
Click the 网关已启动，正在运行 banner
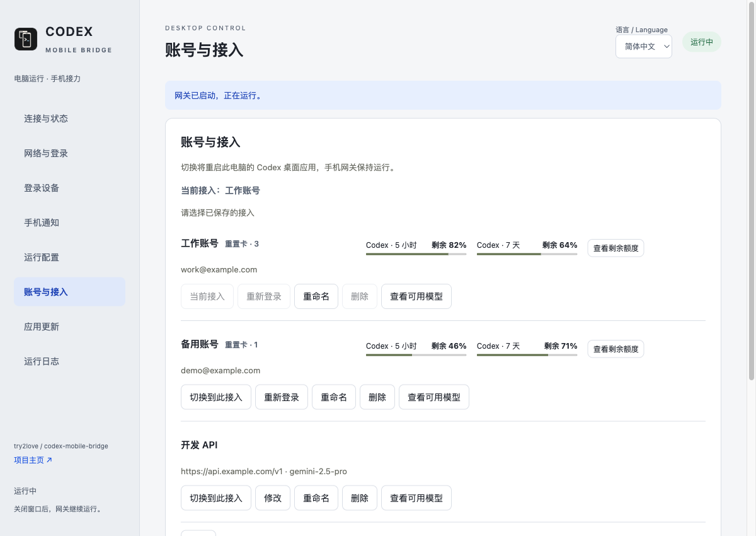pyautogui.click(x=443, y=95)
